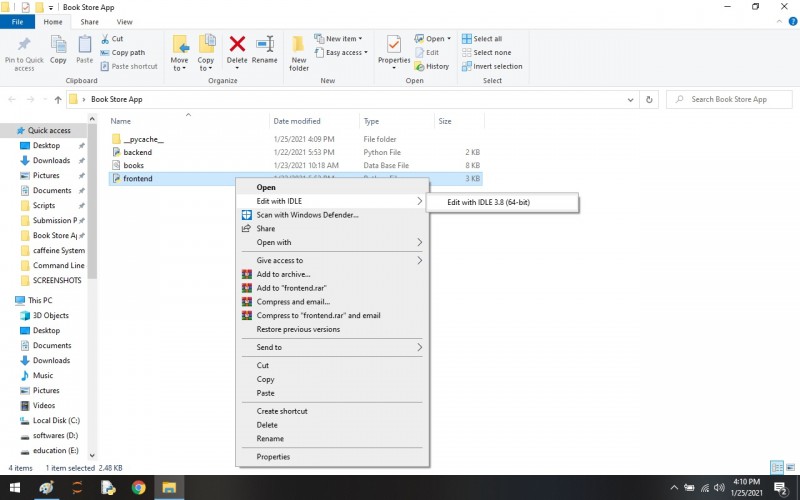The height and width of the screenshot is (500, 800).
Task: Click the History ribbon button
Action: (432, 66)
